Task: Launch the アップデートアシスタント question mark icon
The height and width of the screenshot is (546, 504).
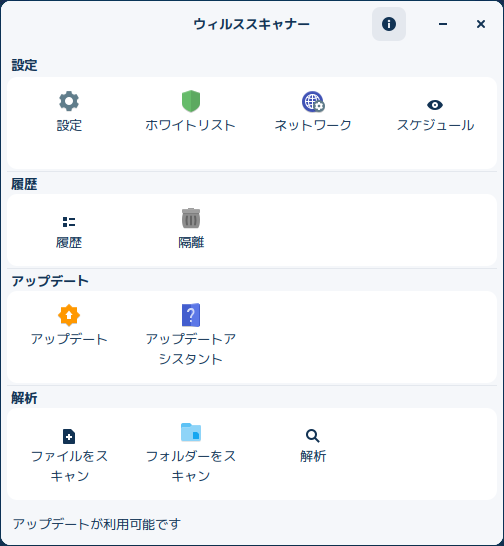Action: click(191, 315)
